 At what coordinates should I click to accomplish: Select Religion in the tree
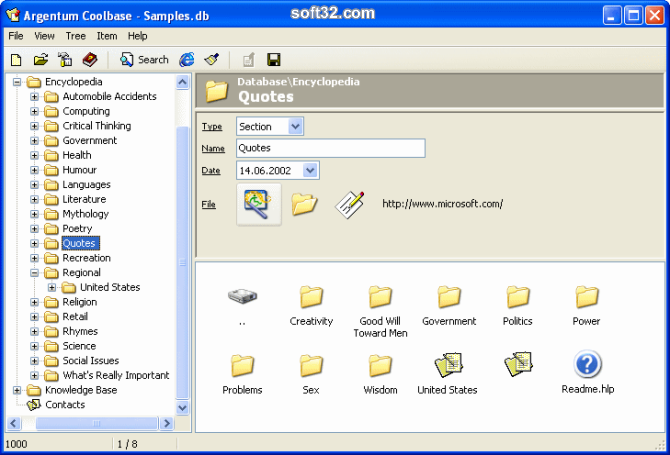pos(79,302)
